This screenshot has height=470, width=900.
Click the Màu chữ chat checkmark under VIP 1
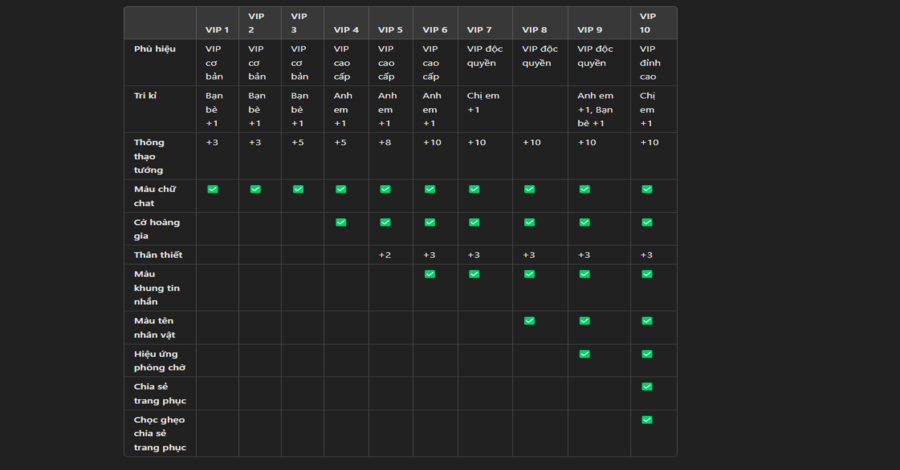[213, 189]
